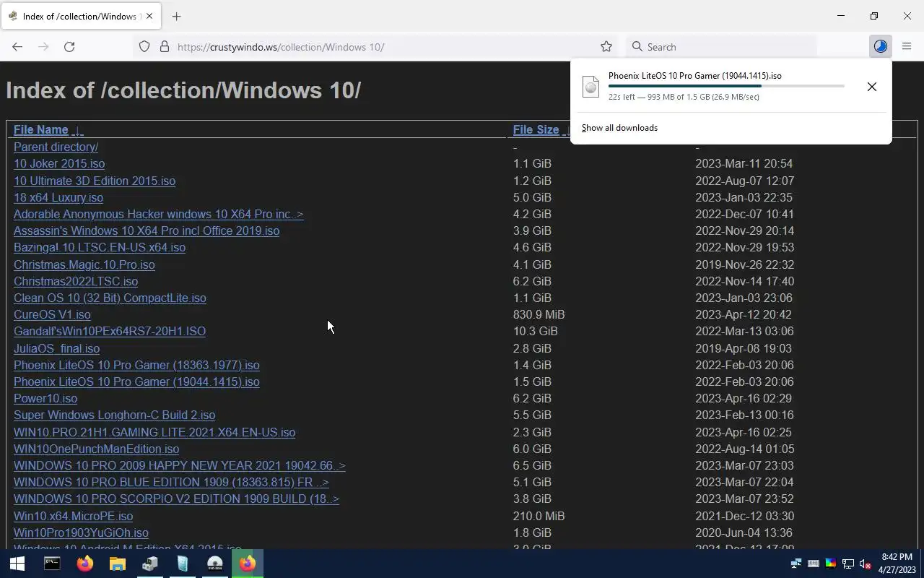The height and width of the screenshot is (578, 924).
Task: Open the terminal app in the taskbar
Action: pos(52,564)
